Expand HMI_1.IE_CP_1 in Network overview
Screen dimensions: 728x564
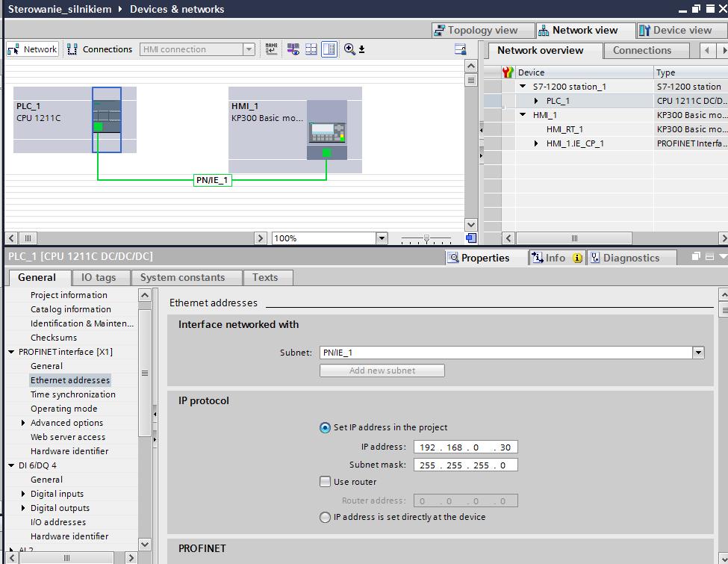click(x=536, y=143)
